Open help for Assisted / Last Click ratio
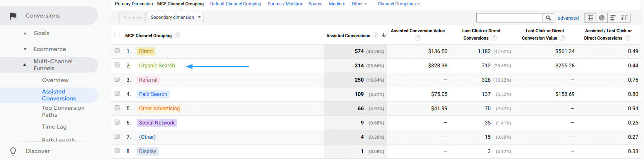Image resolution: width=644 pixels, height=160 pixels. coord(627,38)
